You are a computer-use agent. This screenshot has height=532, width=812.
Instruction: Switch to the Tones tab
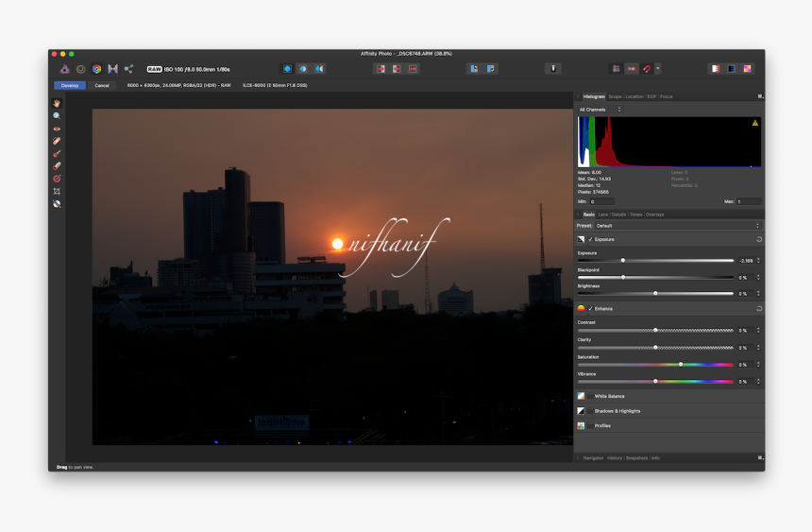(636, 215)
